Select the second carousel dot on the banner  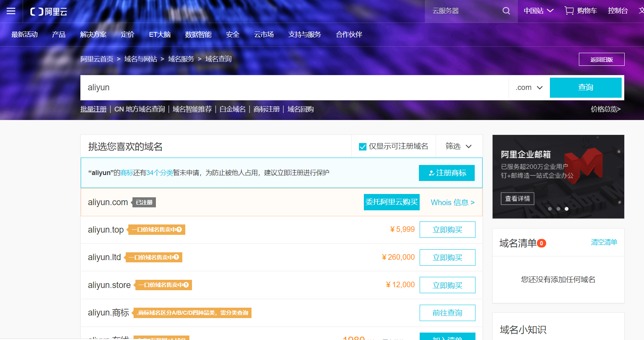point(558,209)
